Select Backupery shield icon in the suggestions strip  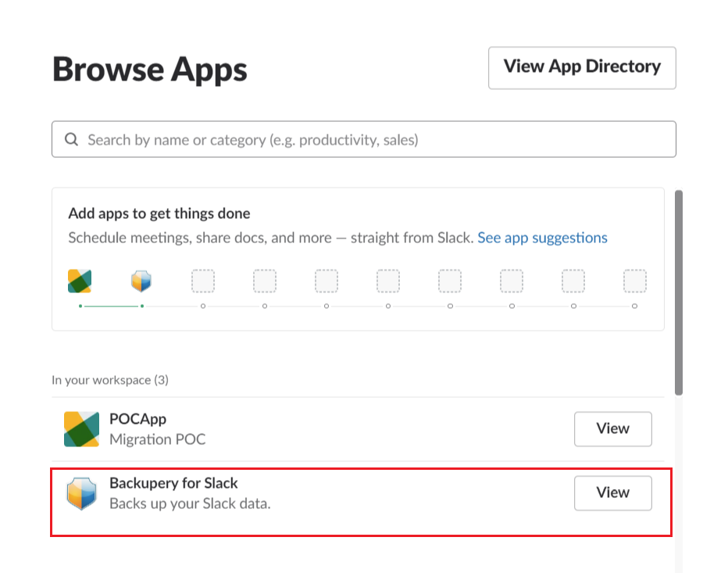click(141, 281)
